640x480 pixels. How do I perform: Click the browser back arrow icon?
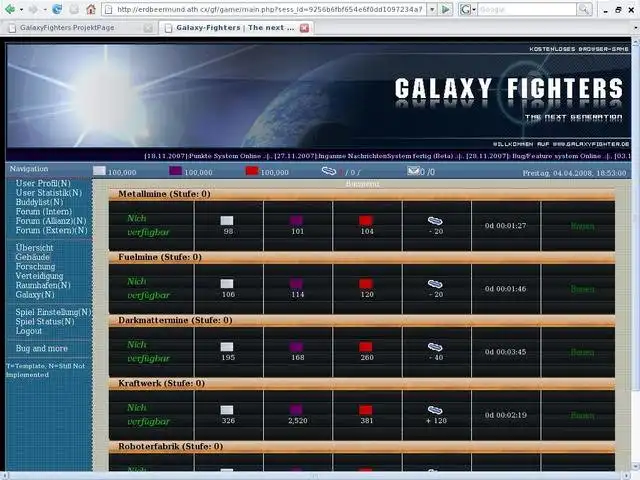coord(10,9)
